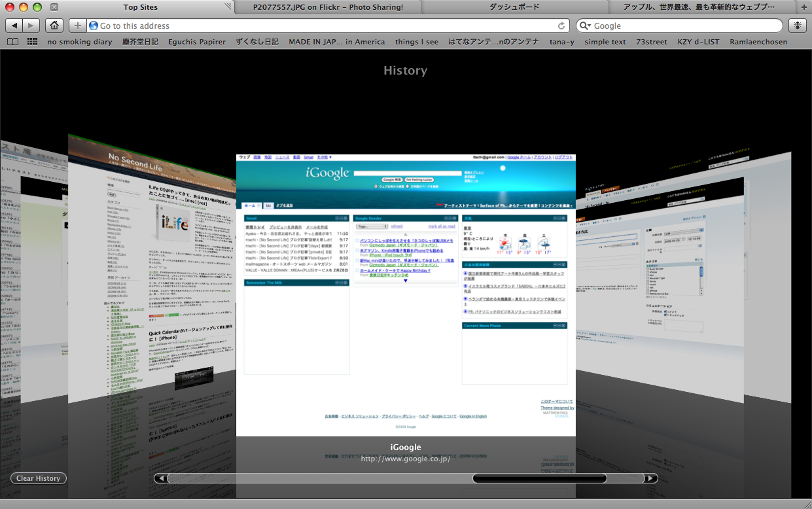Viewport: 812px width, 509px height.
Task: Open the things I see bookmark
Action: (x=417, y=42)
